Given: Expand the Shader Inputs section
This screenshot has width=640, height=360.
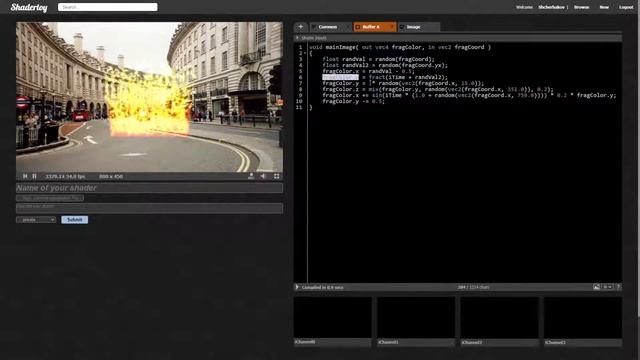Looking at the screenshot, I should [x=297, y=38].
